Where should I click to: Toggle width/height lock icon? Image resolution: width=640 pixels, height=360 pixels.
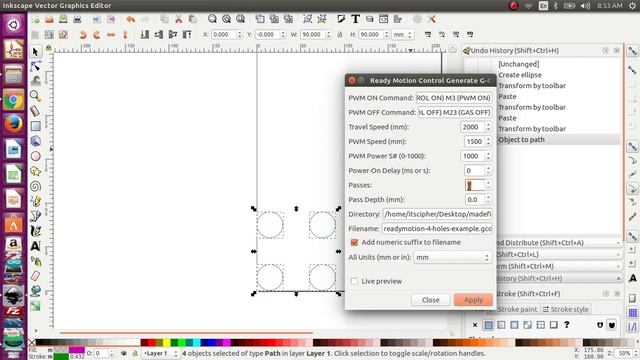click(339, 35)
